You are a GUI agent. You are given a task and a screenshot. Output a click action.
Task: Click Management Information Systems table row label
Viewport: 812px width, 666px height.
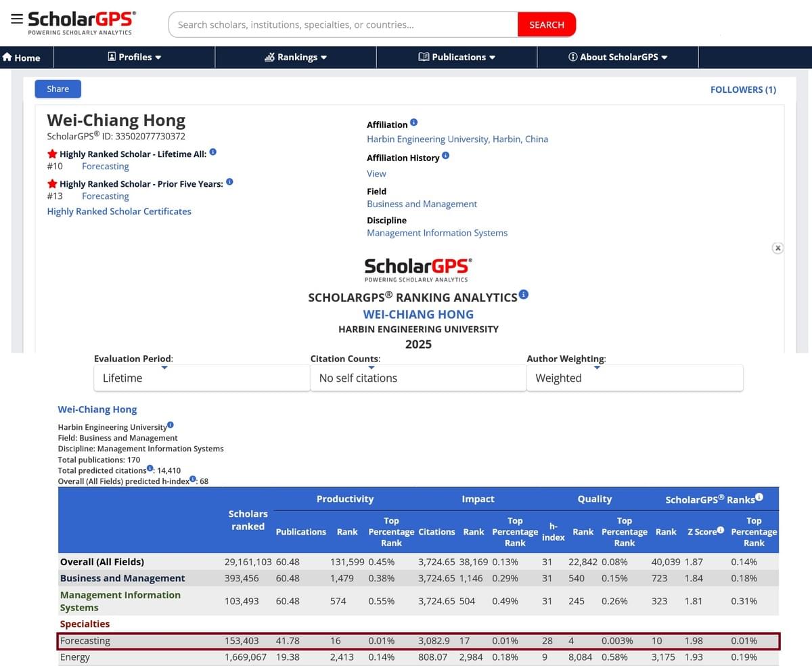(120, 601)
